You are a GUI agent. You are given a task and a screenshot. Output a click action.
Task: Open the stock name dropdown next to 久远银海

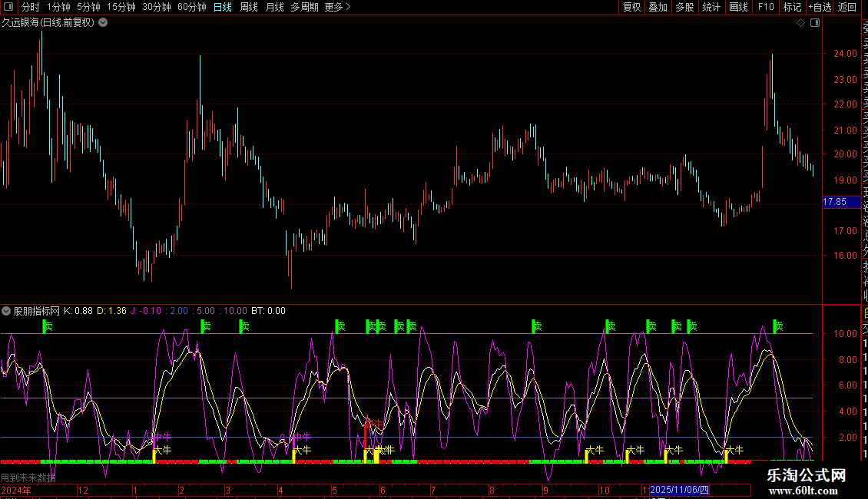(x=103, y=23)
